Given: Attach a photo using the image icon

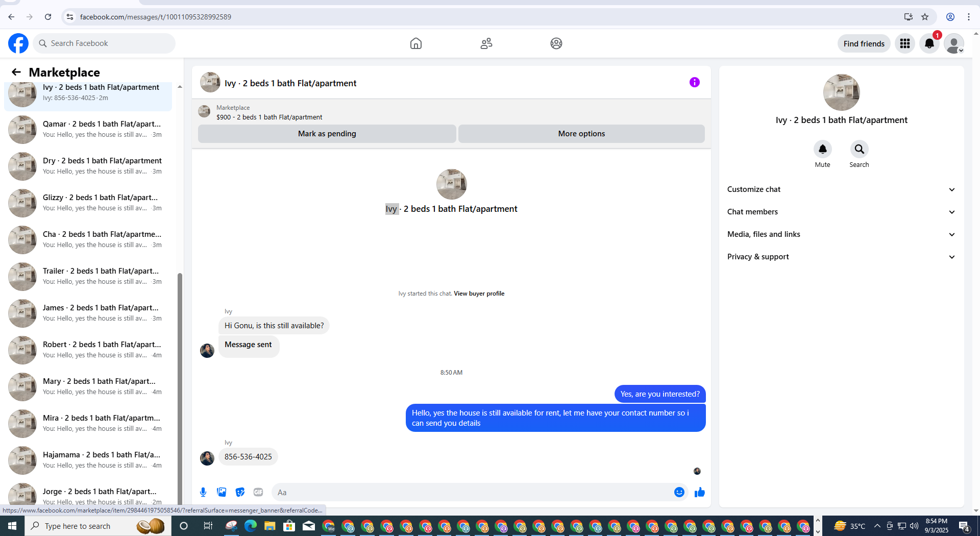Looking at the screenshot, I should tap(222, 492).
